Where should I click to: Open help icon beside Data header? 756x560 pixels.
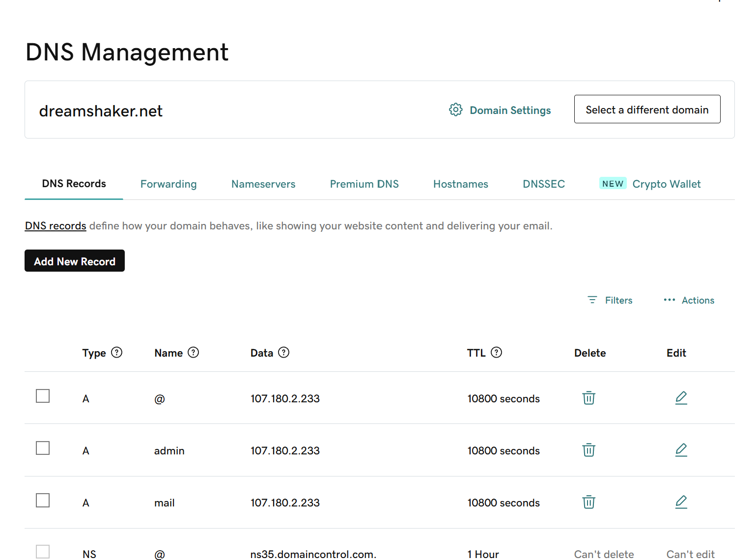[283, 353]
